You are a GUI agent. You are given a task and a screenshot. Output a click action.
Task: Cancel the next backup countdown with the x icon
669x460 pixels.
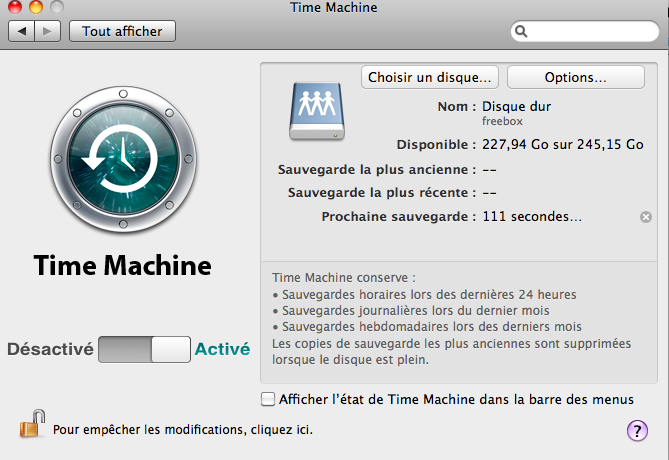coord(645,216)
